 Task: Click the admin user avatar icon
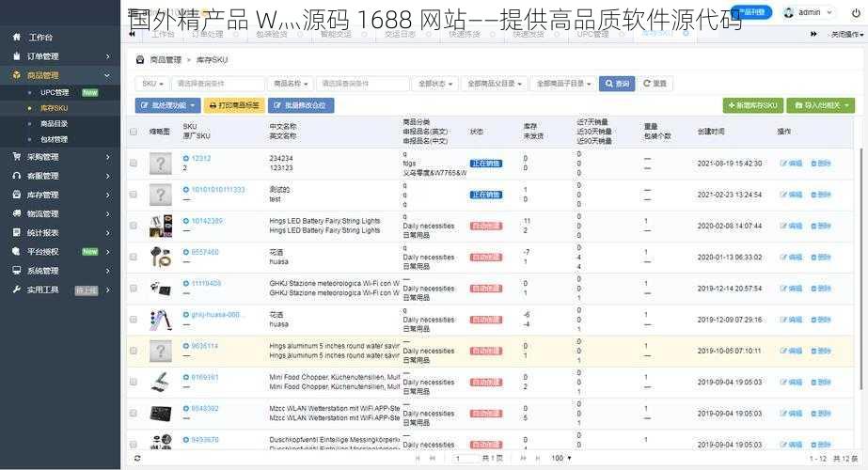[x=789, y=12]
